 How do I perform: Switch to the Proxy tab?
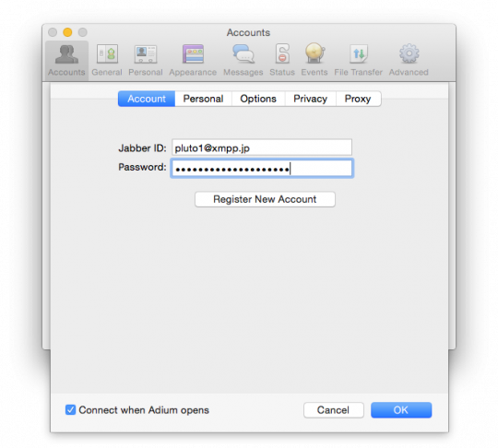tap(358, 99)
